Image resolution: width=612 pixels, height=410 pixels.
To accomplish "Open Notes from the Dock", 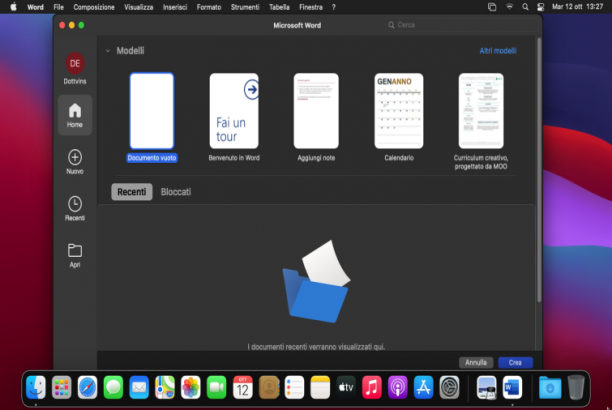I will 320,387.
